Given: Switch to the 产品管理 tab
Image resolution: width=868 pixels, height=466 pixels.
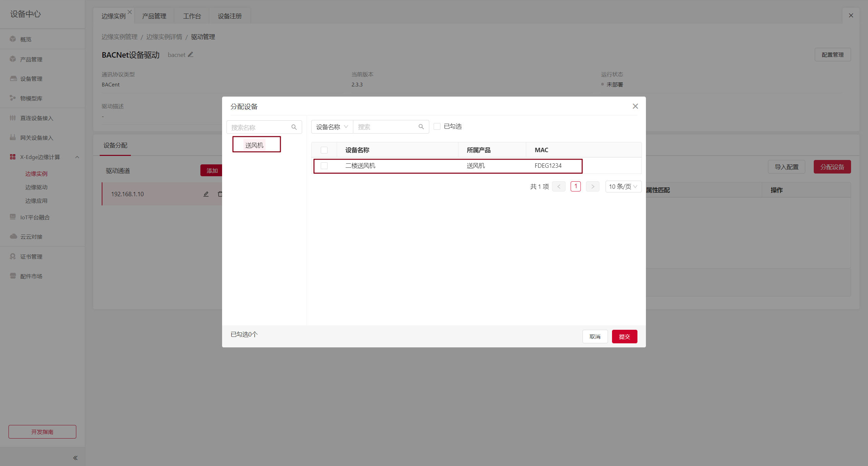Looking at the screenshot, I should pyautogui.click(x=154, y=16).
